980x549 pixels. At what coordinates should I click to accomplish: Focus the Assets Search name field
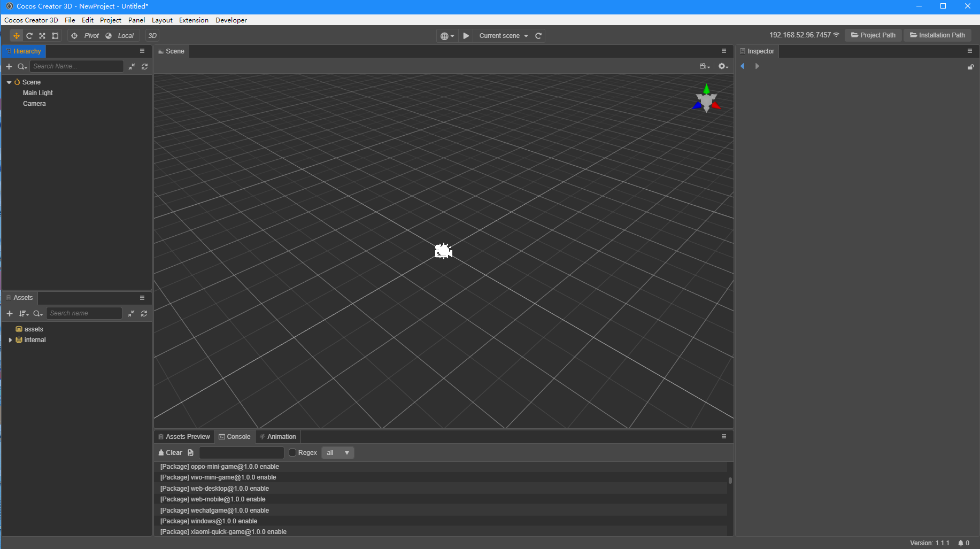[x=84, y=313]
